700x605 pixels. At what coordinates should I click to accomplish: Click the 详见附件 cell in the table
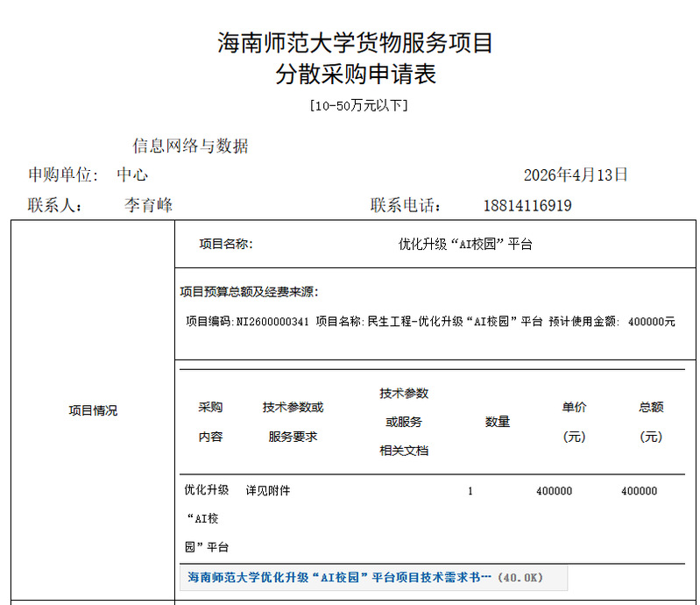[267, 491]
